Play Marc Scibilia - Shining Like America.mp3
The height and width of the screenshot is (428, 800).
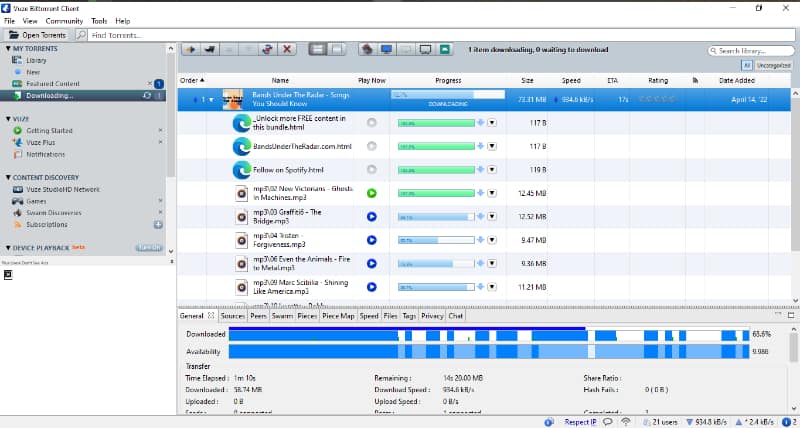click(x=371, y=287)
